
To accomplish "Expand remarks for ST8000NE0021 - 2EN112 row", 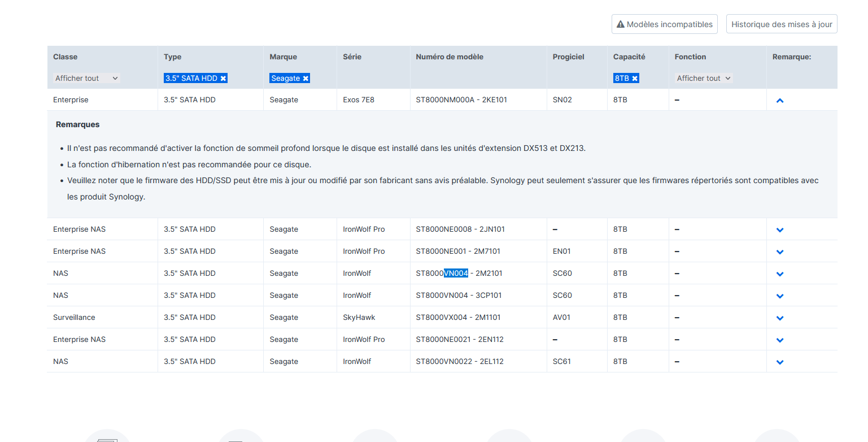I will [x=780, y=340].
